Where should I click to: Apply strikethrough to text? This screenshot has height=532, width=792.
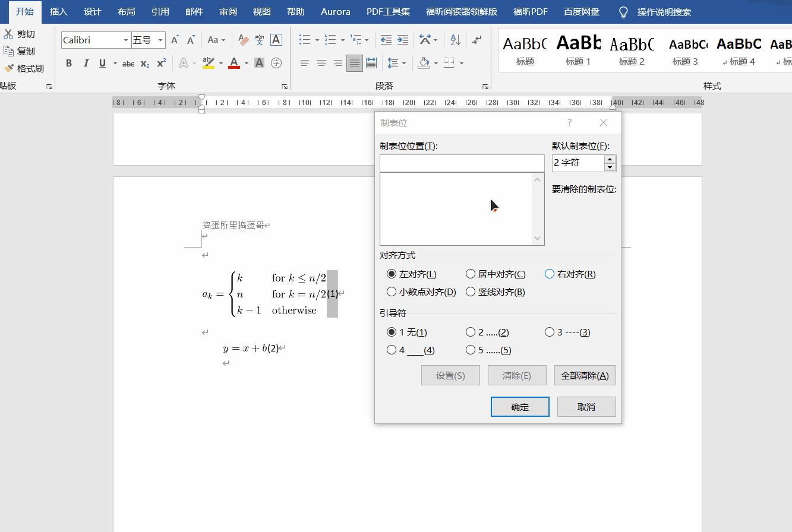click(128, 63)
